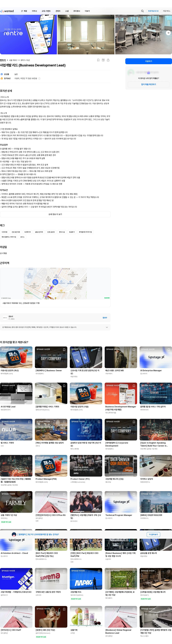This screenshot has height=644, width=172.
Task: Bookmark the Technical Program Manager card
Action: 134,494
